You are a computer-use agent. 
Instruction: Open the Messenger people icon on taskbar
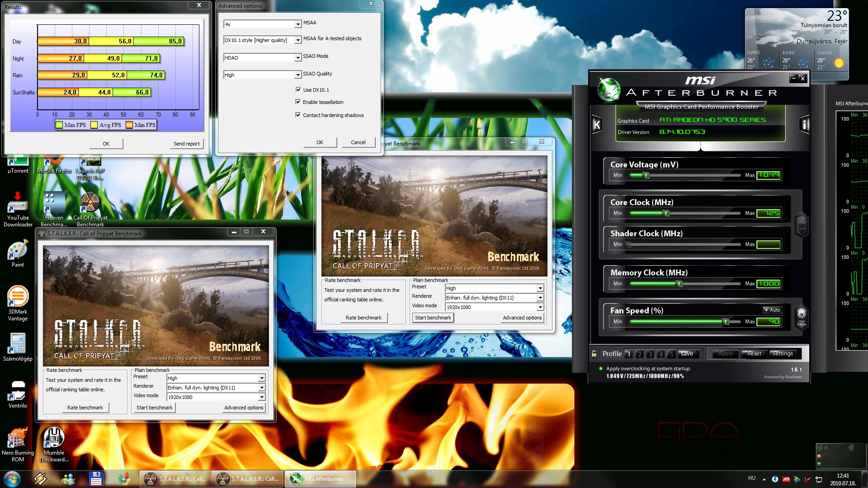click(68, 479)
